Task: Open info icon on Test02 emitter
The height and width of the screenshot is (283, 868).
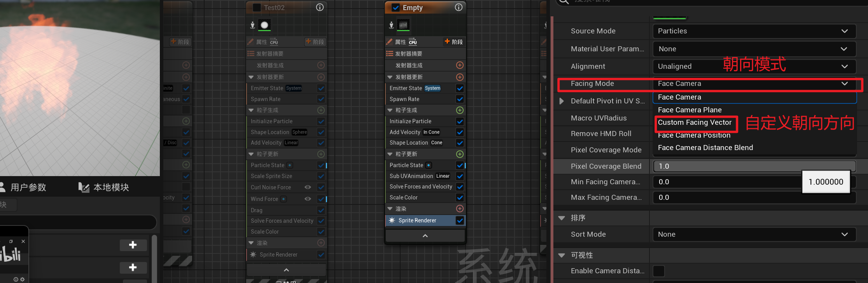Action: pos(320,7)
